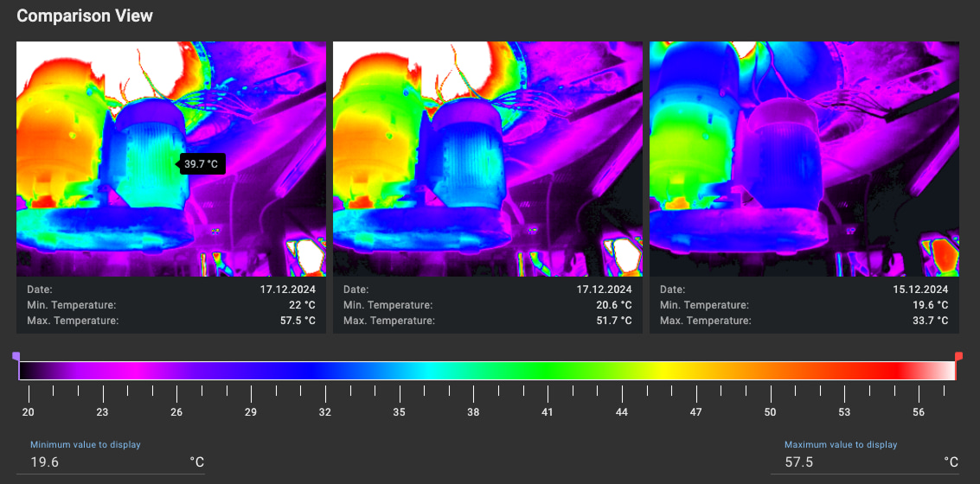Click the rainbow temperature color scale bar
Viewport: 980px width, 484px height.
point(487,370)
